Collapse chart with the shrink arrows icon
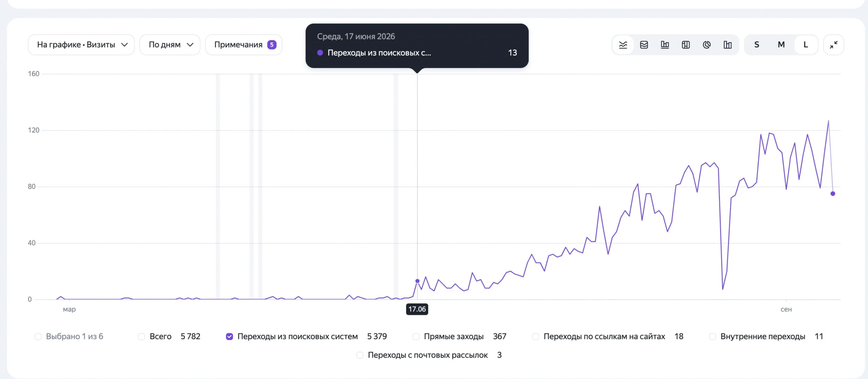The height and width of the screenshot is (379, 868). pos(834,45)
